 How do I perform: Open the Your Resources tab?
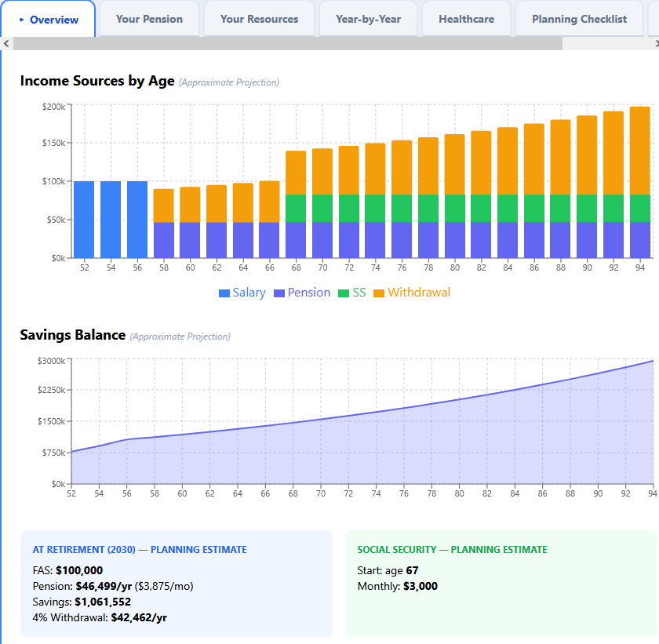[x=259, y=18]
